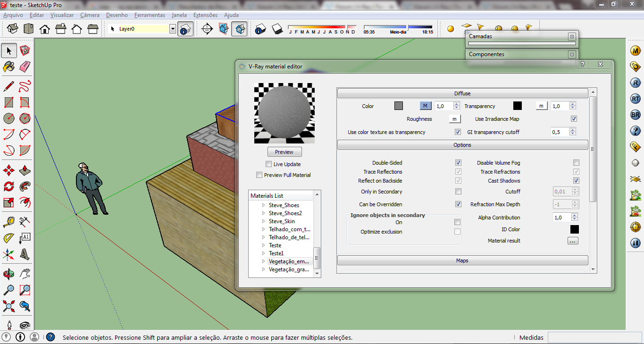Click the Preview button
The width and height of the screenshot is (644, 344).
[284, 152]
